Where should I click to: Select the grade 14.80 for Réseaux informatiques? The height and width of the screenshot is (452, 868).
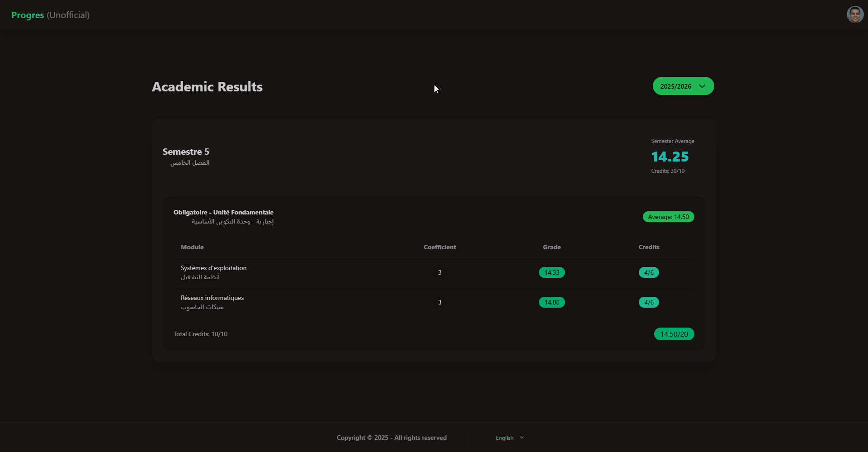[552, 302]
